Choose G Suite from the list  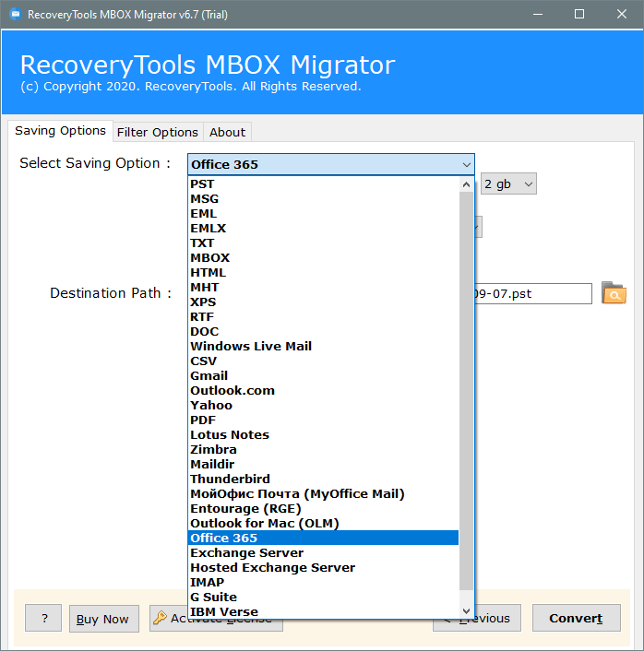pyautogui.click(x=323, y=597)
